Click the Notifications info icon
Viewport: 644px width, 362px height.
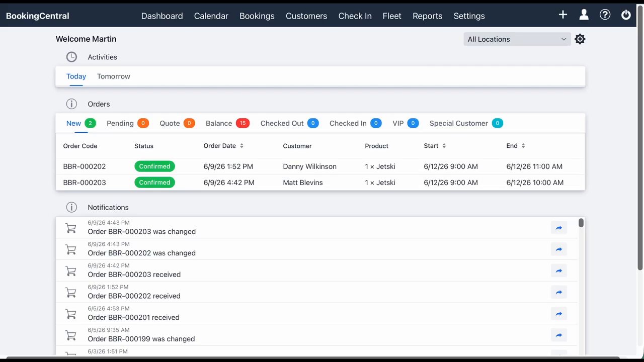pos(71,207)
